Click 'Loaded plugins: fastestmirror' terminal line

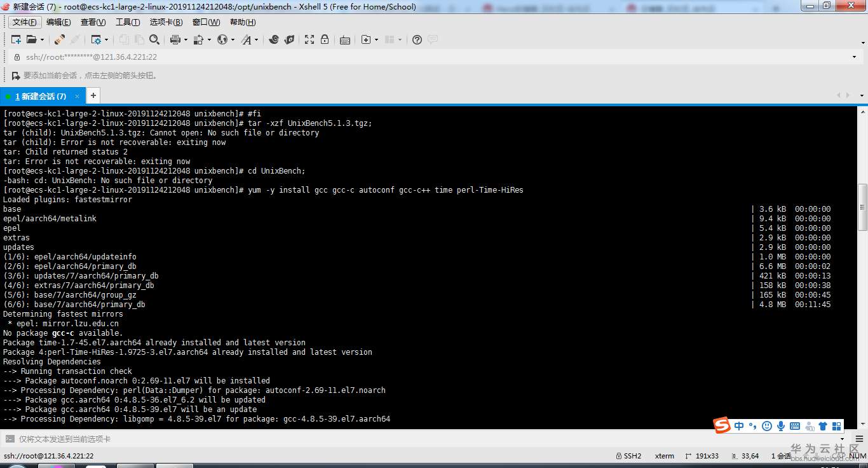click(67, 200)
